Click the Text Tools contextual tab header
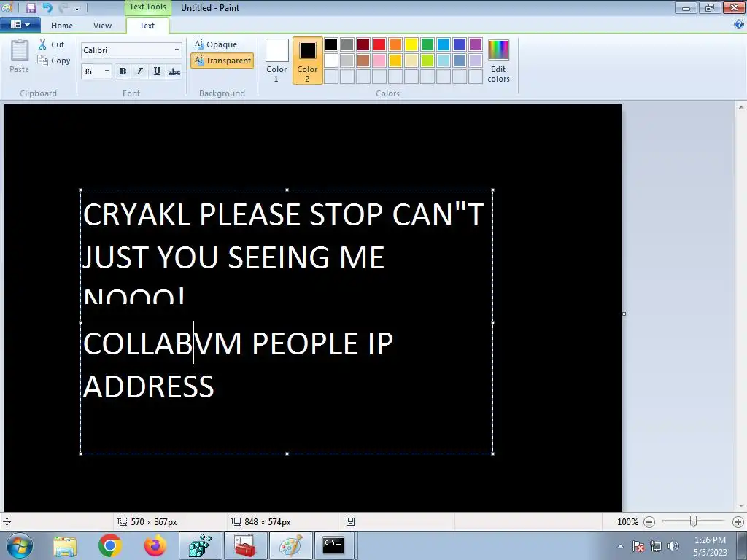 pos(147,7)
